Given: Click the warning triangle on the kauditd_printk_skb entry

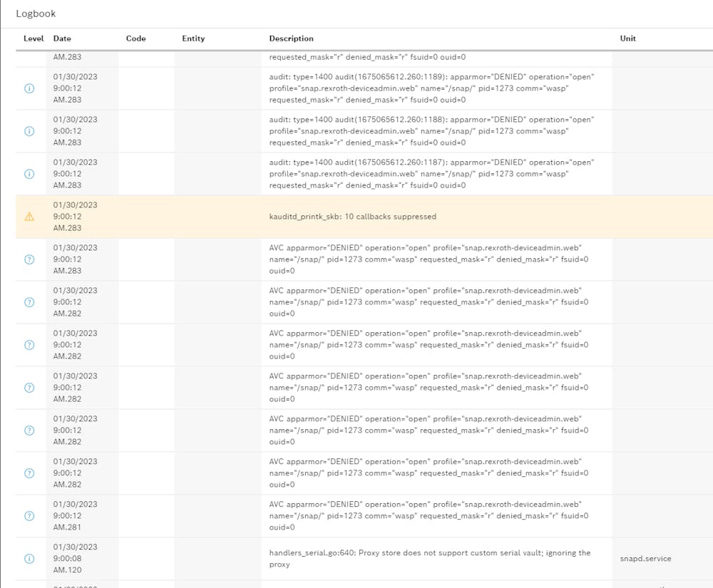Looking at the screenshot, I should [29, 217].
